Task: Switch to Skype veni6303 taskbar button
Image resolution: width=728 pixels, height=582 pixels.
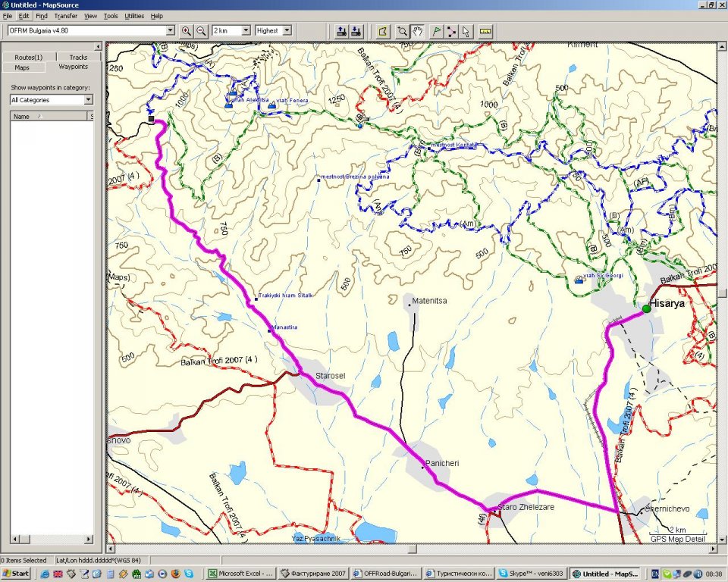Action: click(x=532, y=574)
